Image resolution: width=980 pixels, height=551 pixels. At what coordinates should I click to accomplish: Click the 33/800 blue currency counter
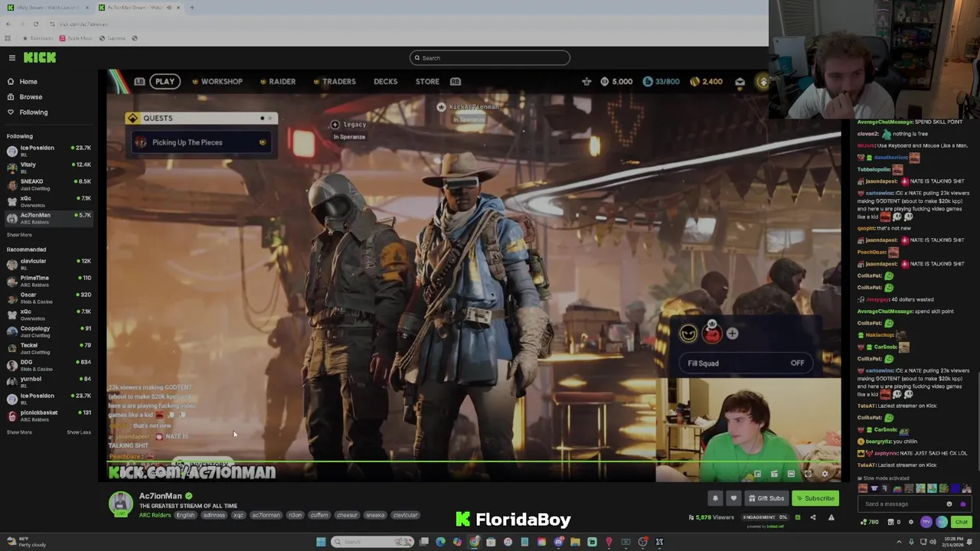point(661,81)
